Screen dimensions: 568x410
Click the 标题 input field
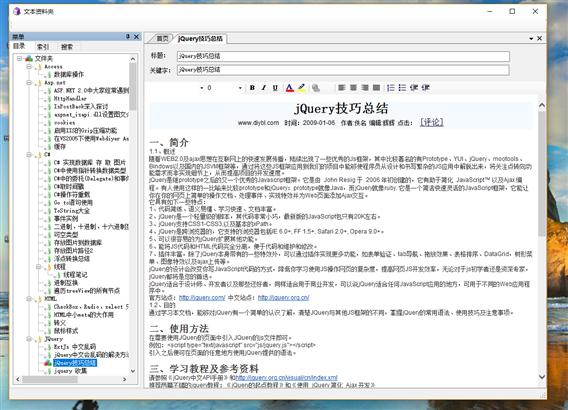pyautogui.click(x=343, y=56)
